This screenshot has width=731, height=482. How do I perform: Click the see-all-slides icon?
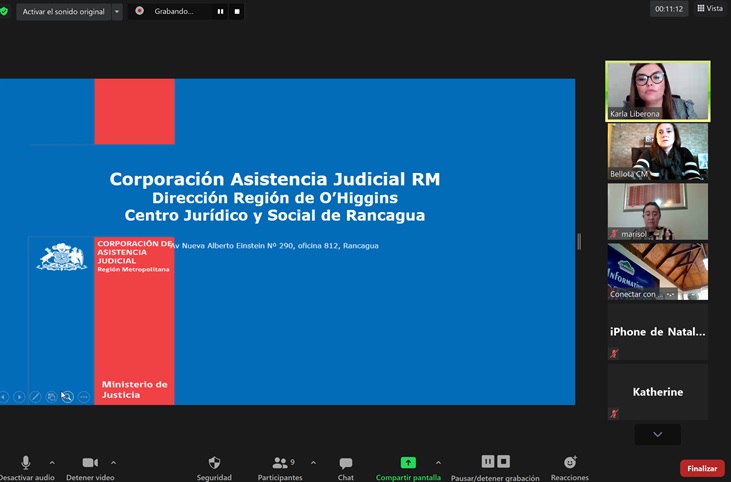click(x=51, y=397)
